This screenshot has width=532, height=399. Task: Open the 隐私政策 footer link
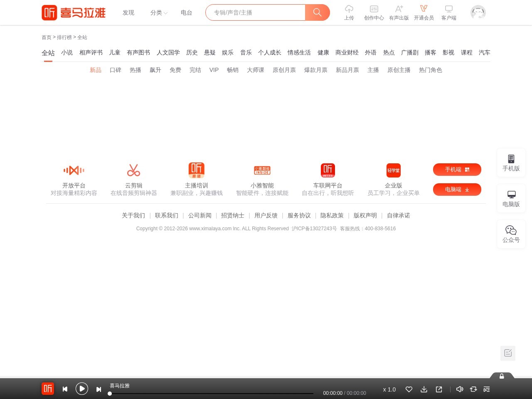click(332, 215)
